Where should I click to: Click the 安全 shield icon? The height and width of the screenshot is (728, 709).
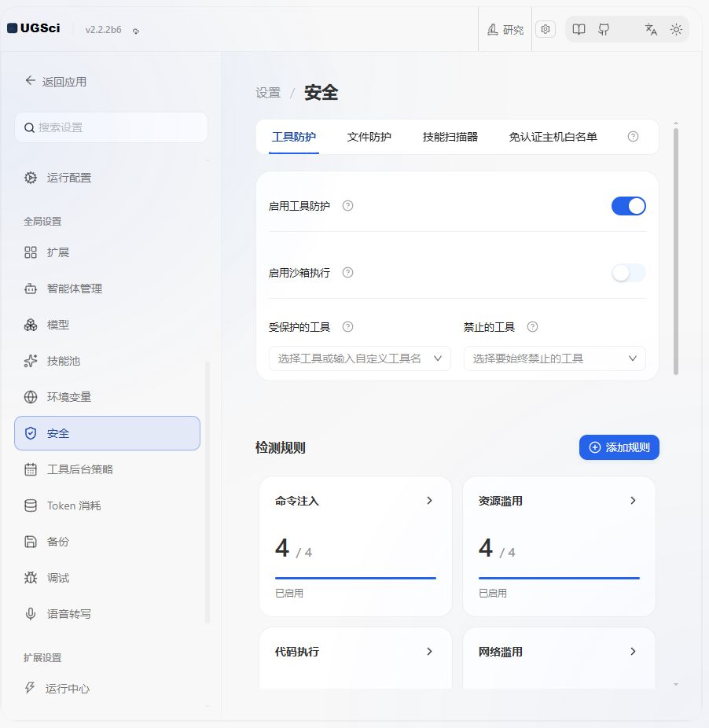click(31, 433)
